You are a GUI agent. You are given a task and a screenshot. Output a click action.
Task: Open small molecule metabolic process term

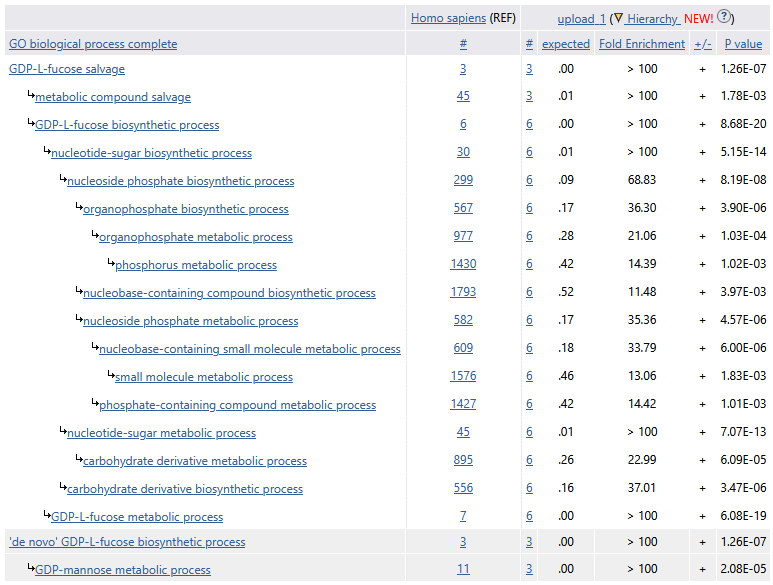click(204, 377)
